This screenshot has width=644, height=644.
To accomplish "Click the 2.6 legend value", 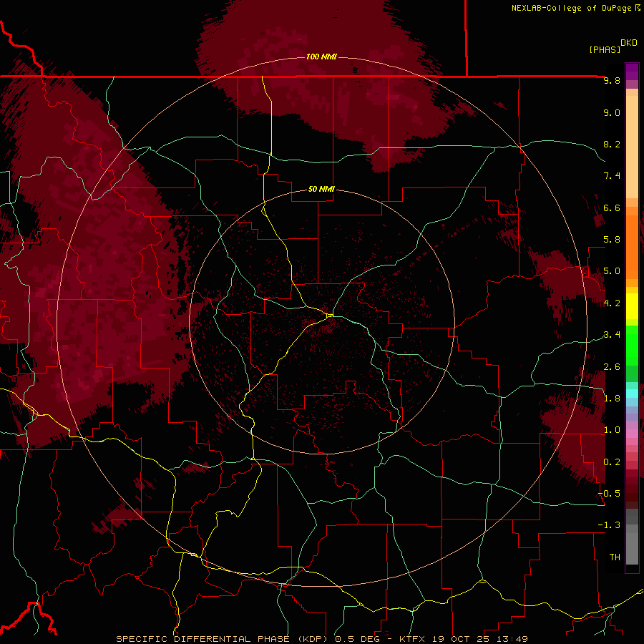I will point(612,367).
